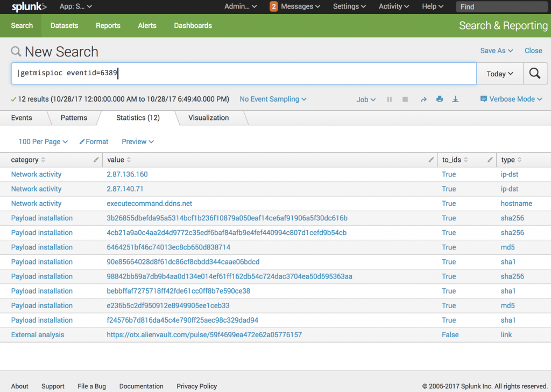
Task: Expand the 100 Per Page dropdown
Action: (43, 141)
